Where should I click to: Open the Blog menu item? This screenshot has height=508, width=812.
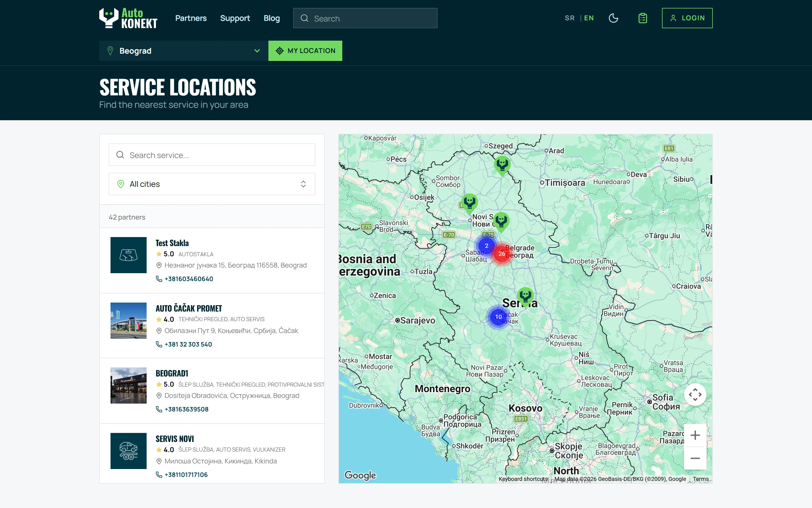[272, 18]
